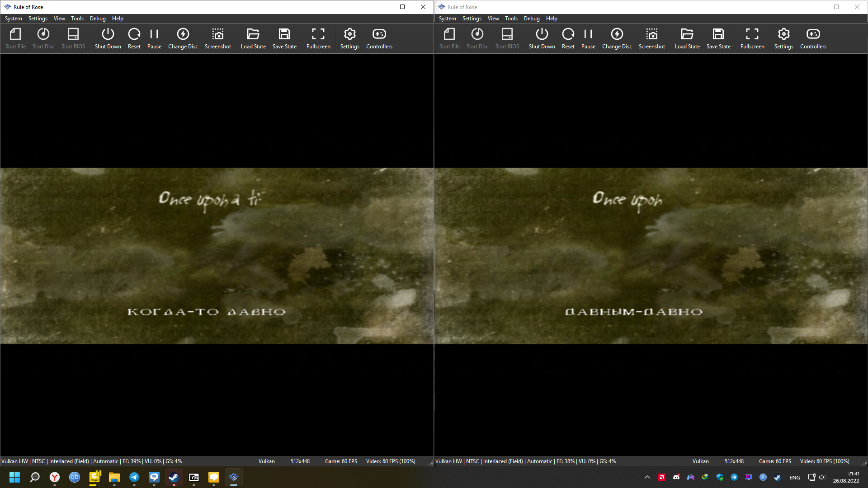The image size is (868, 488).
Task: Pause emulation in right window
Action: click(588, 39)
